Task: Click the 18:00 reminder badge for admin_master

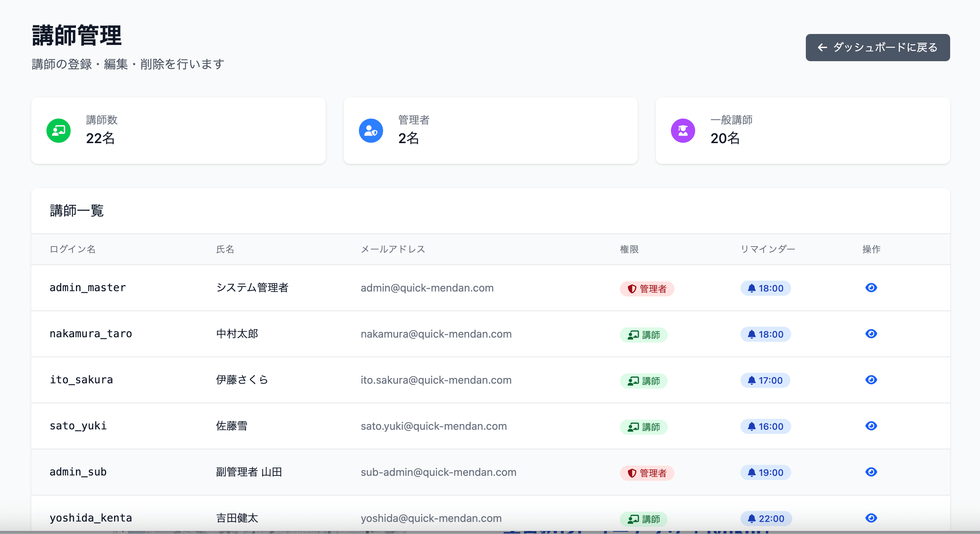Action: click(765, 288)
